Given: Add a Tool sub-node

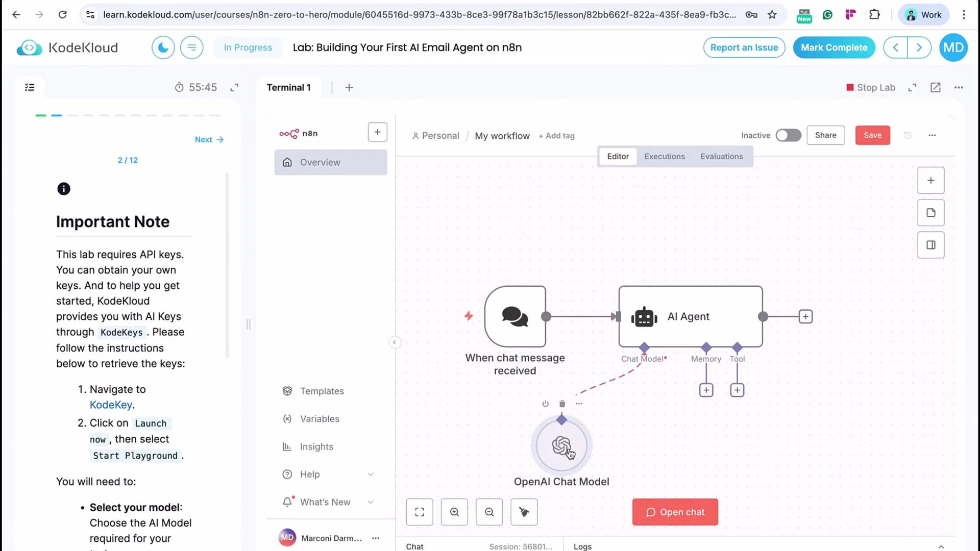Looking at the screenshot, I should 737,390.
